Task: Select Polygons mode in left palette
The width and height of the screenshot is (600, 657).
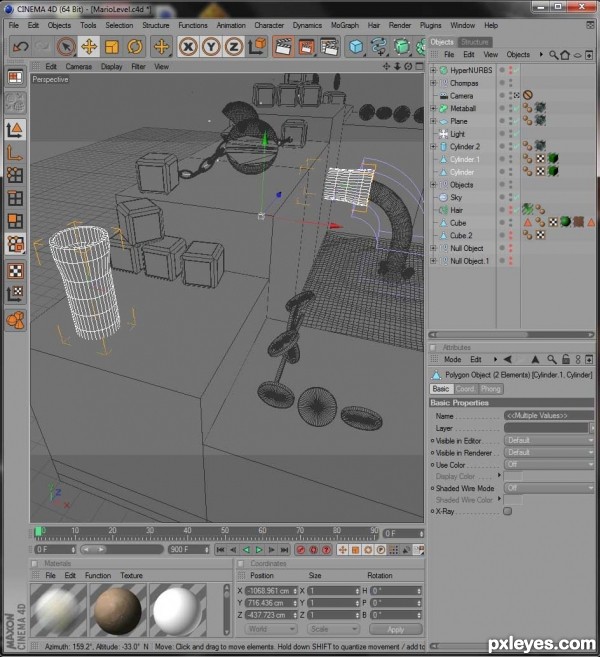Action: click(x=16, y=221)
